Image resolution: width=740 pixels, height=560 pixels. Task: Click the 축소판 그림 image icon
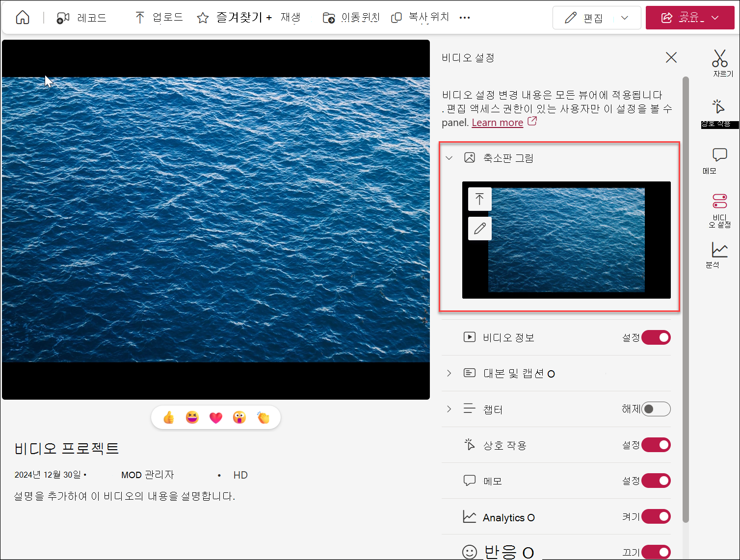coord(470,157)
